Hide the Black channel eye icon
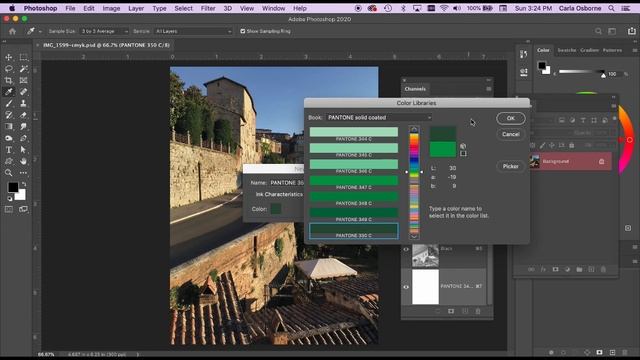This screenshot has height=360, width=640. pos(406,249)
